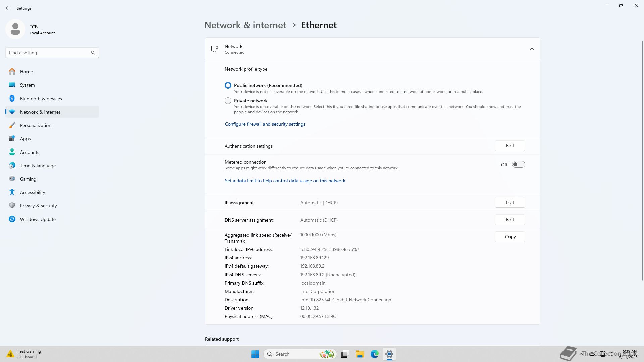Select Private network profile radio button

(x=228, y=101)
